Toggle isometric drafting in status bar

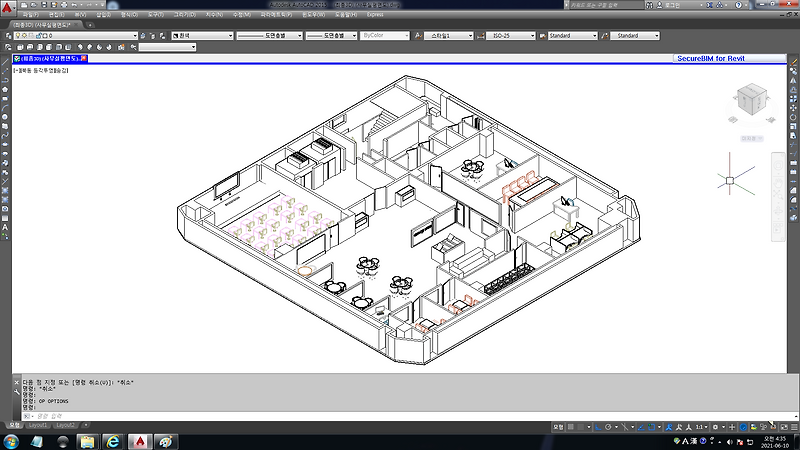point(624,427)
